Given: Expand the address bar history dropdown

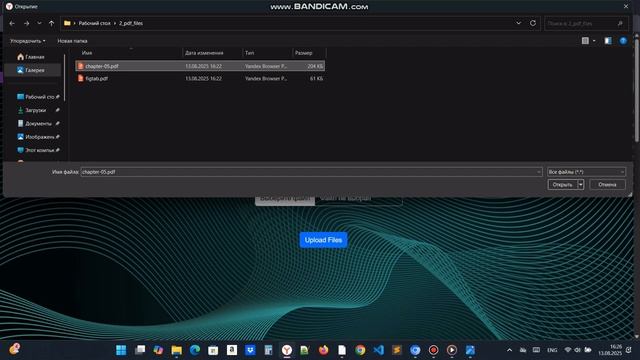Looking at the screenshot, I should click(518, 23).
